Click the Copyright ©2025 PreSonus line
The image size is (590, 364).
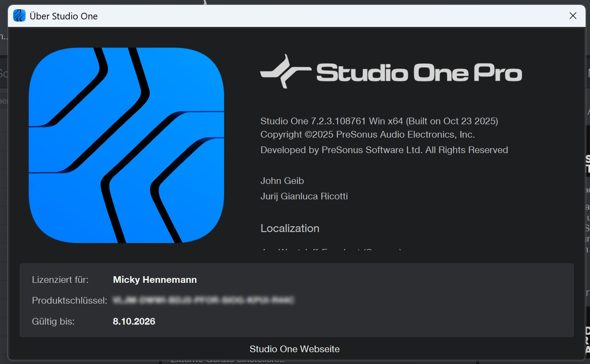coord(368,135)
